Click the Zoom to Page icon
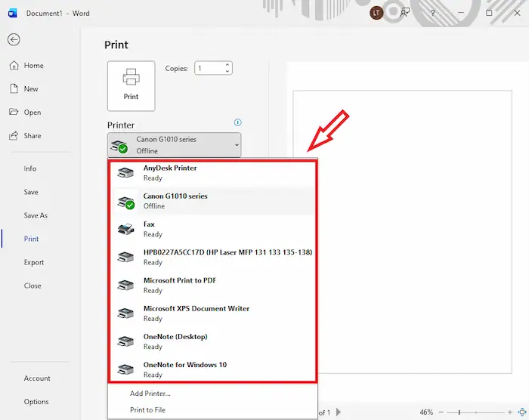The height and width of the screenshot is (420, 529). pos(522,412)
